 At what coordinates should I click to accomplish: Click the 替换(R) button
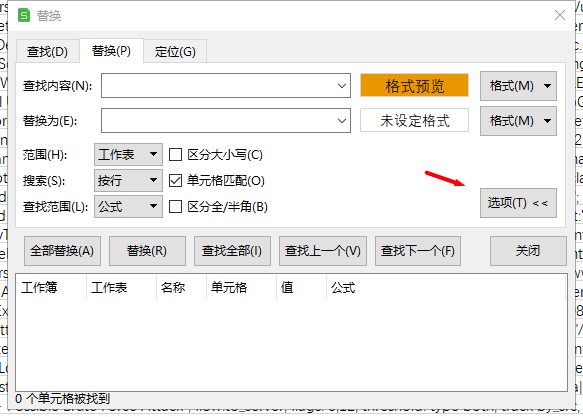[x=147, y=251]
